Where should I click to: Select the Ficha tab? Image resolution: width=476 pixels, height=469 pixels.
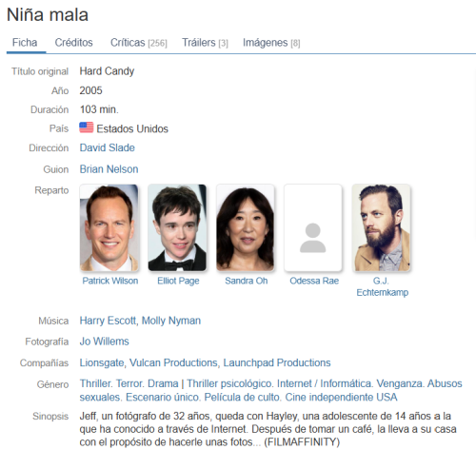click(x=25, y=43)
